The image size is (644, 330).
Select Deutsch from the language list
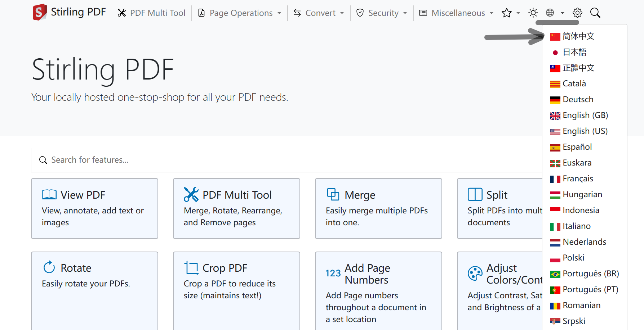click(578, 99)
